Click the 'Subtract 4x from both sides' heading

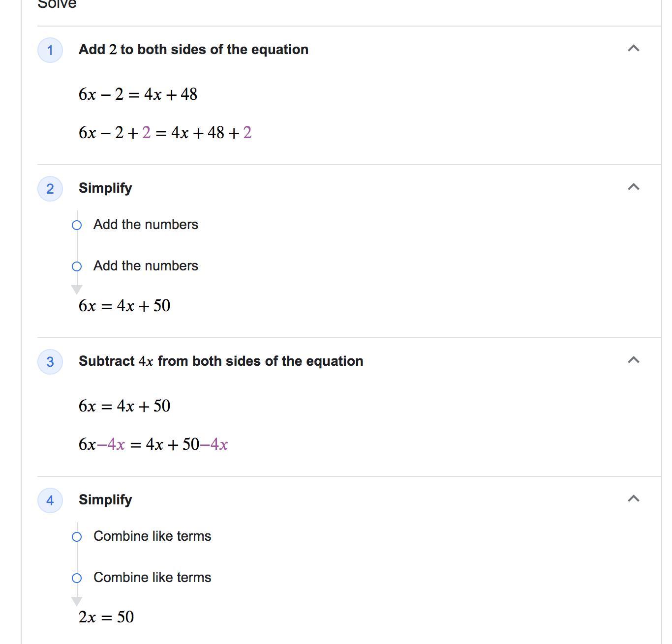(x=221, y=361)
